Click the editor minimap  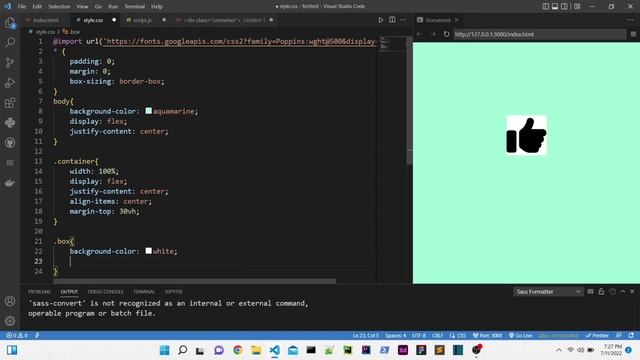(391, 43)
